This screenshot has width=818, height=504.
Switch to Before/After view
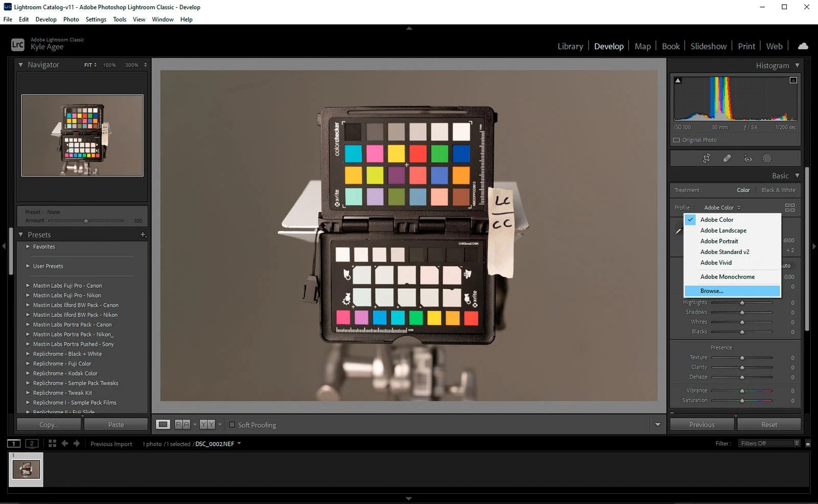click(x=181, y=424)
